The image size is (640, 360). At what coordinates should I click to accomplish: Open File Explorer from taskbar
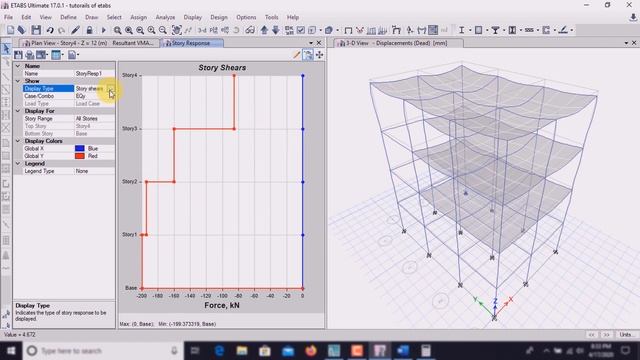pos(242,351)
